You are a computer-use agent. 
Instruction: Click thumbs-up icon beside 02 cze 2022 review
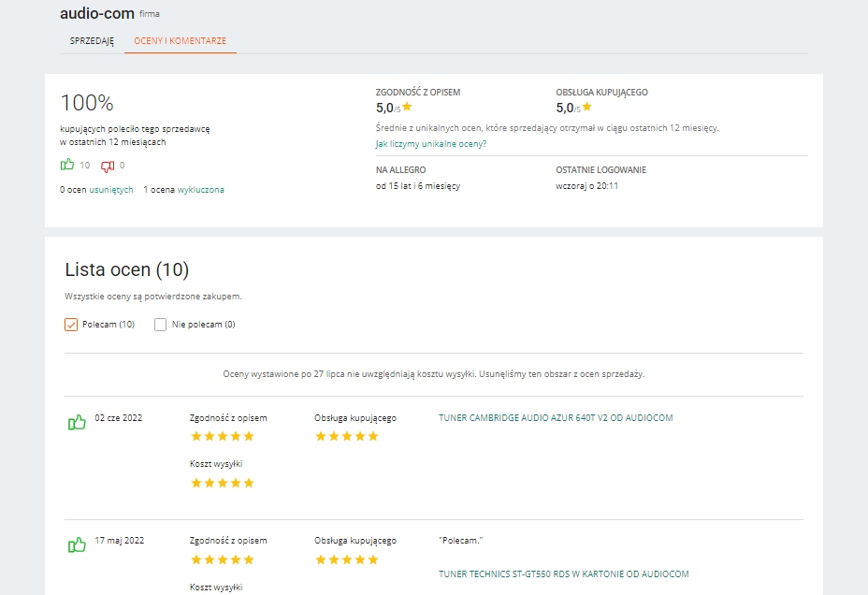pos(77,423)
